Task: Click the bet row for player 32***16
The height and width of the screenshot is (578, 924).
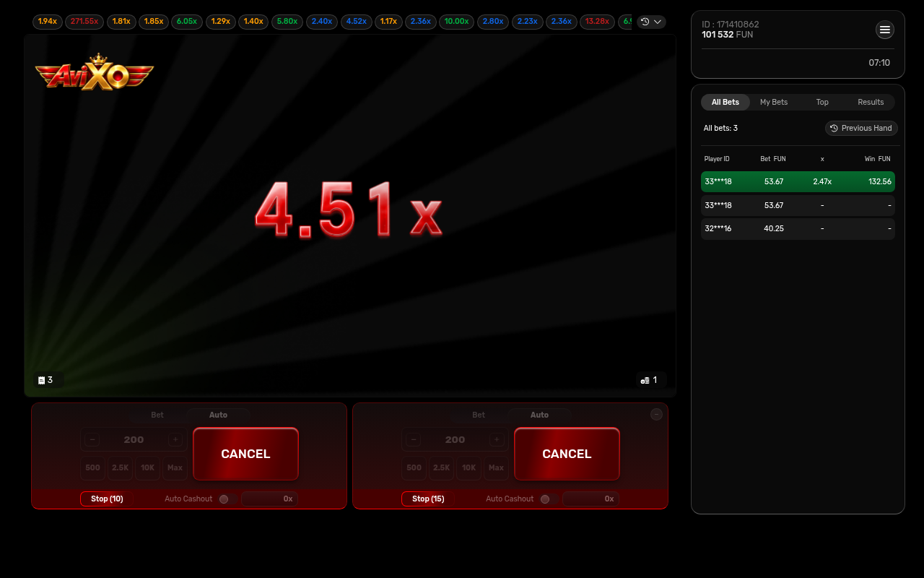Action: (798, 228)
